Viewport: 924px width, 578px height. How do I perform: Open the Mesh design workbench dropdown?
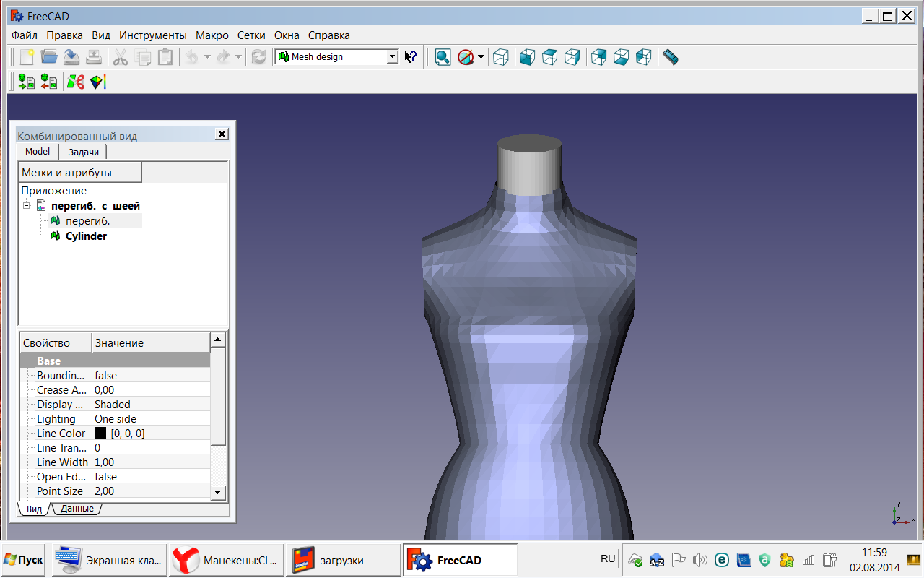point(392,57)
